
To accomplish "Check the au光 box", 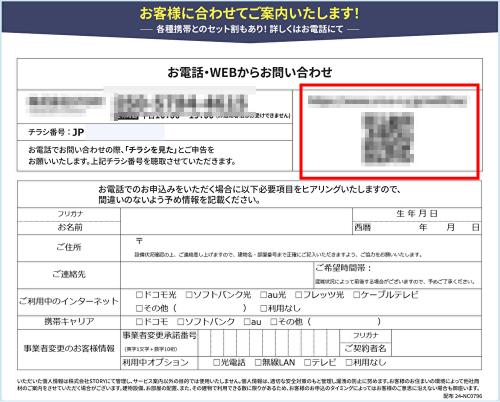I will click(x=263, y=295).
